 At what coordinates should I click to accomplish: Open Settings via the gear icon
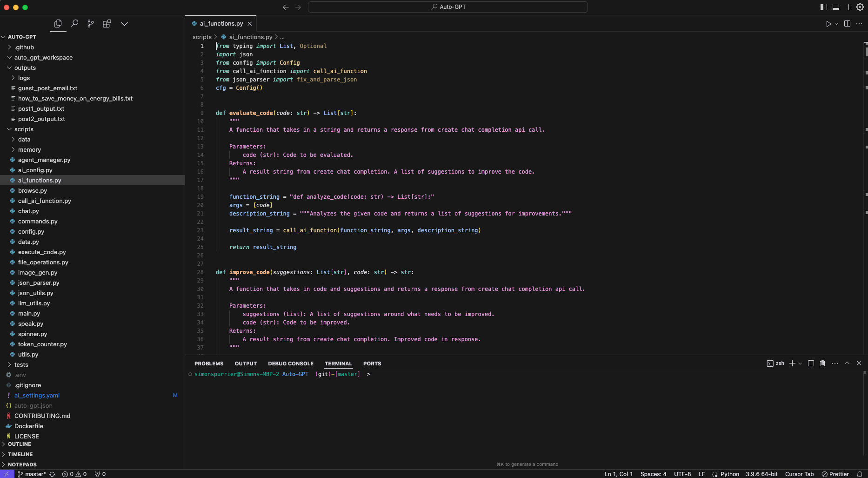click(x=859, y=7)
